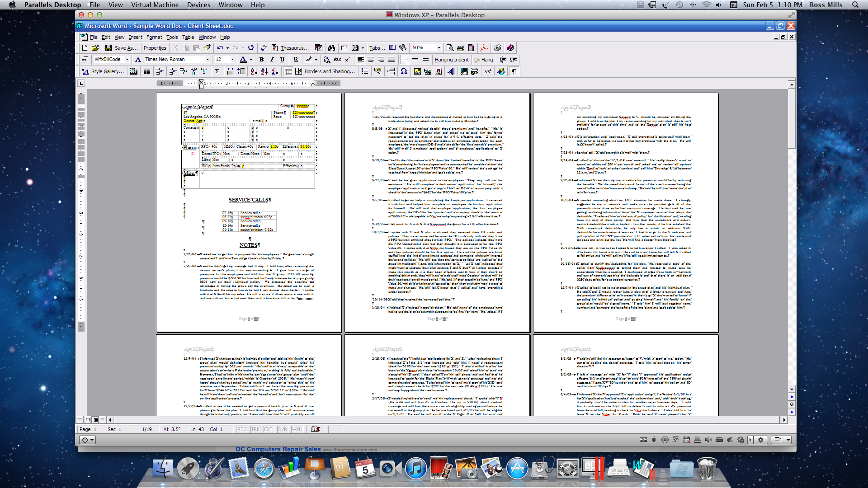Screen dimensions: 868x488
Task: Toggle Show/Hide paragraph marks
Action: pos(514,71)
